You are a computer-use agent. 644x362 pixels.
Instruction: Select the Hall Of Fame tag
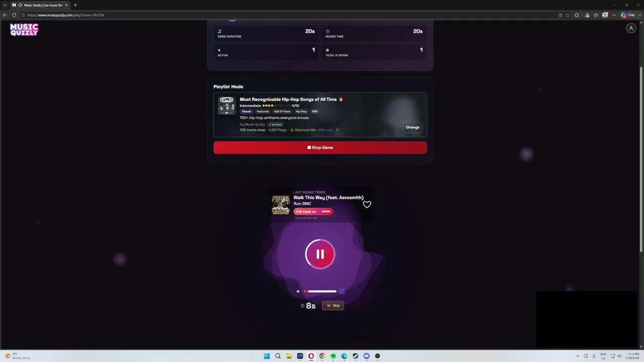click(282, 112)
